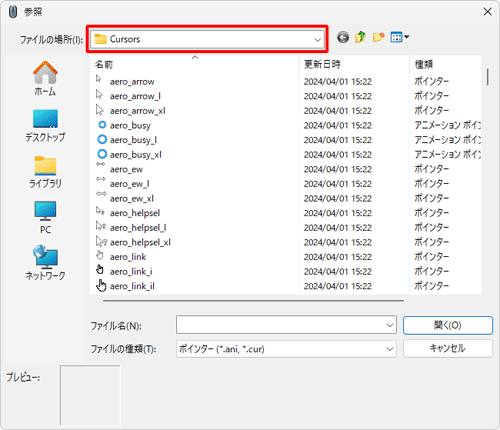Click ポインター type cell for aero_arrow_xl
This screenshot has height=430, width=500.
coord(431,111)
